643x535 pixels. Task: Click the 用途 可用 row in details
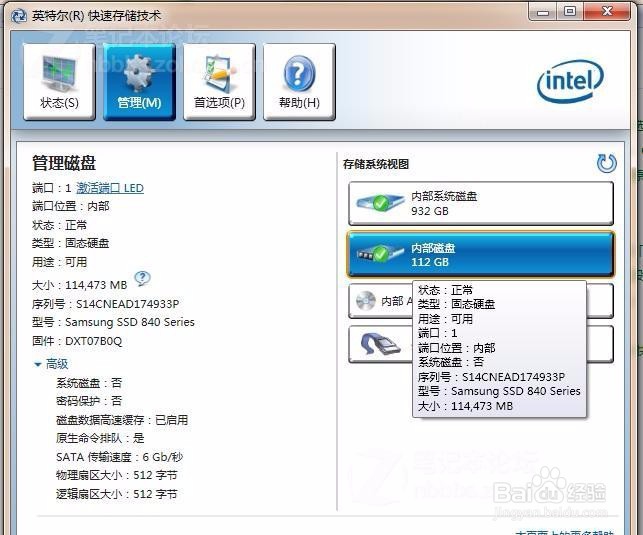coord(59,262)
